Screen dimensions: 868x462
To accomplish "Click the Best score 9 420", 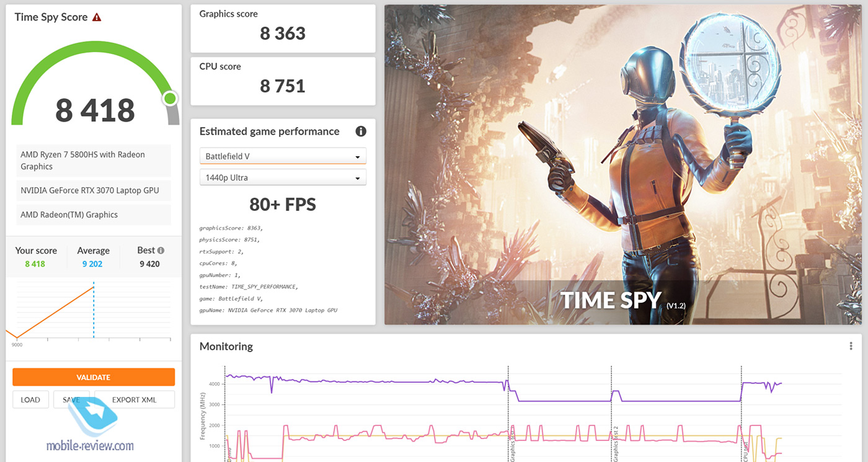I will point(149,264).
